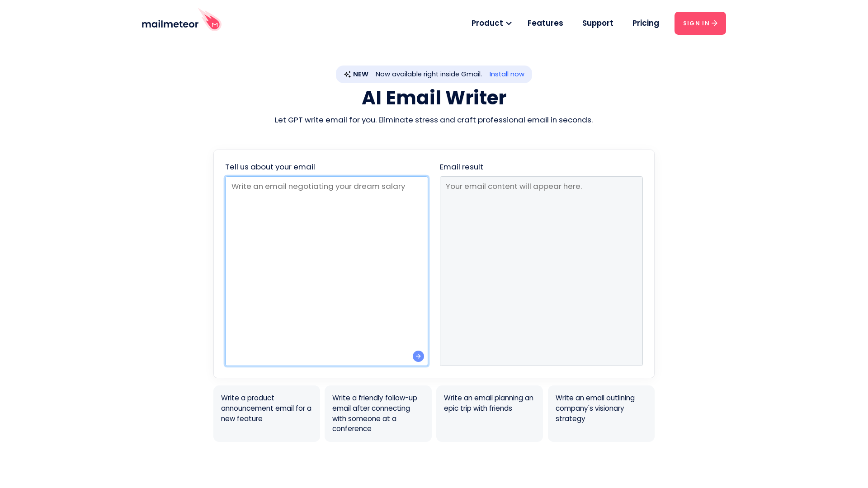Click Install now link

(x=507, y=74)
